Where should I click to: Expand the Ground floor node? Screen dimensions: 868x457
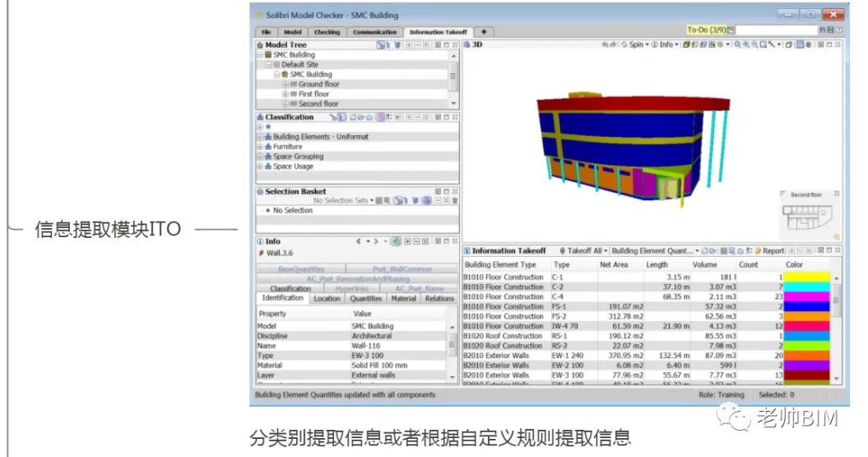285,84
